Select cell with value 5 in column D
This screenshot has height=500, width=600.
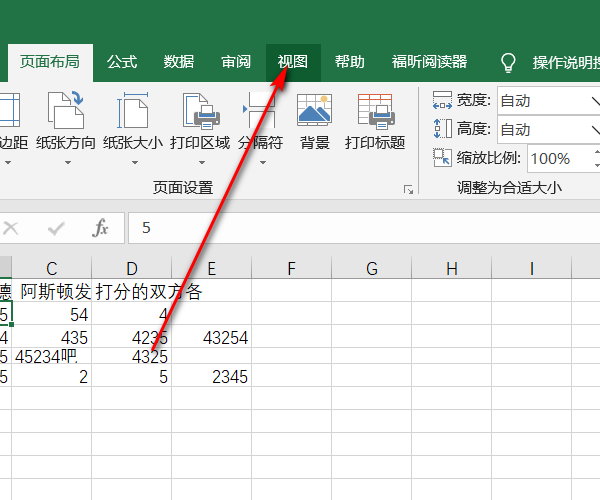pos(132,376)
